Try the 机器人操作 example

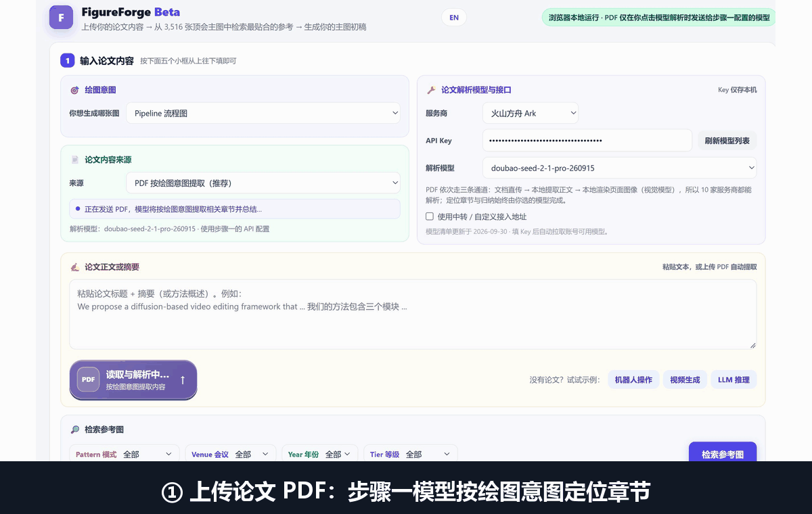pyautogui.click(x=633, y=379)
